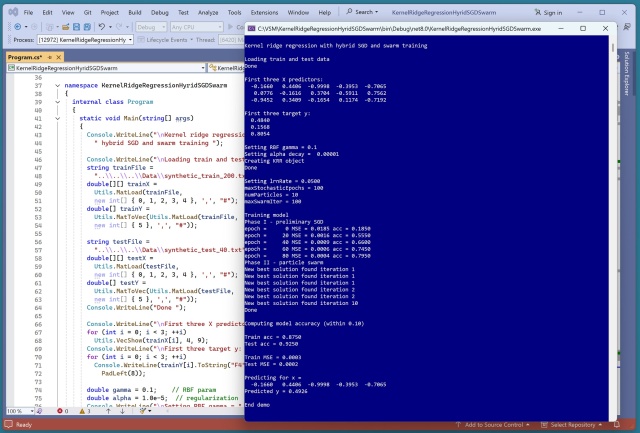Open the folder icon to open a file
This screenshot has width=640, height=433.
(x=65, y=27)
